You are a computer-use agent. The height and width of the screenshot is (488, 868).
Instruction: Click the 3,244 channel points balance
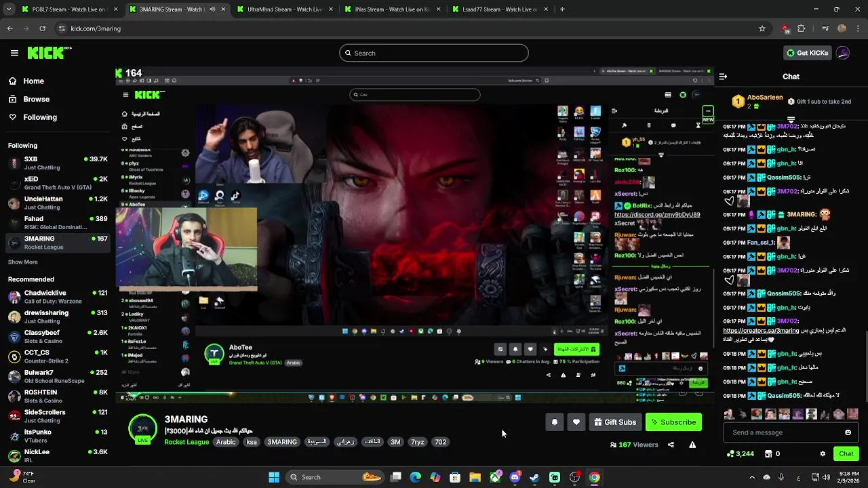coord(740,453)
